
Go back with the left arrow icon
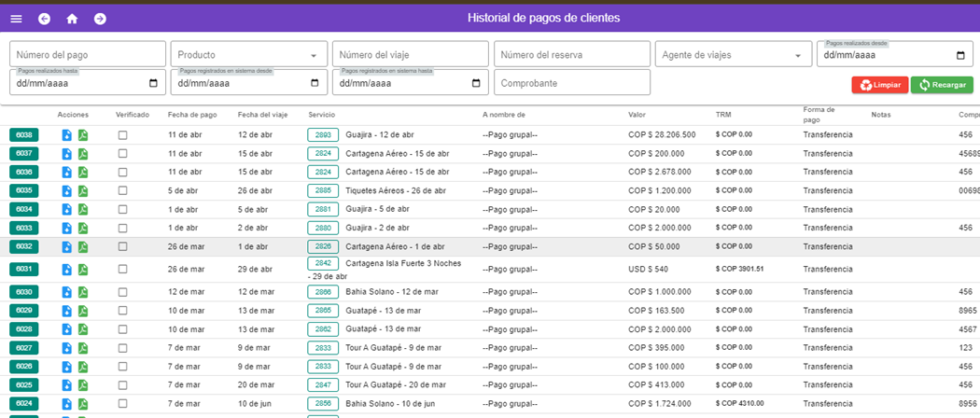tap(44, 19)
